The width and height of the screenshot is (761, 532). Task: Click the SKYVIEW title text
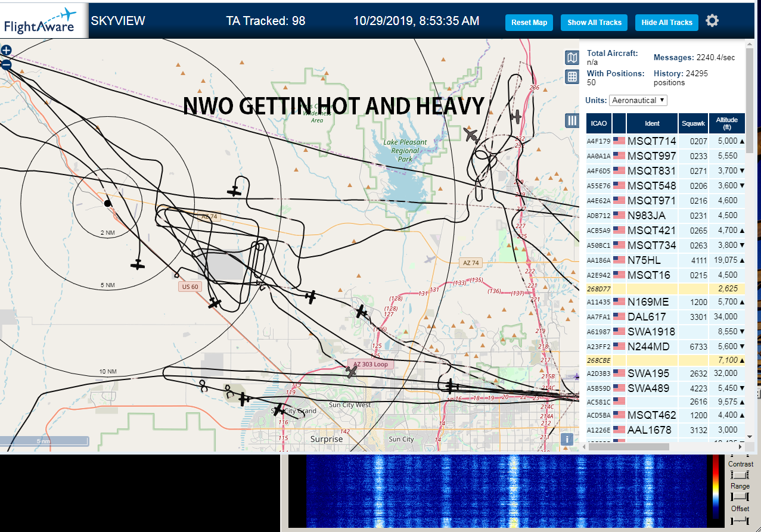118,21
